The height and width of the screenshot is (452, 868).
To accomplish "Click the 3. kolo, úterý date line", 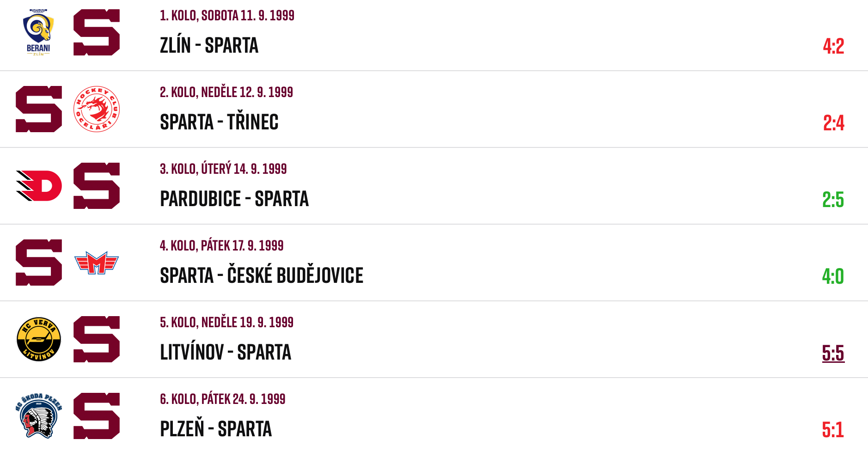I will (x=223, y=169).
